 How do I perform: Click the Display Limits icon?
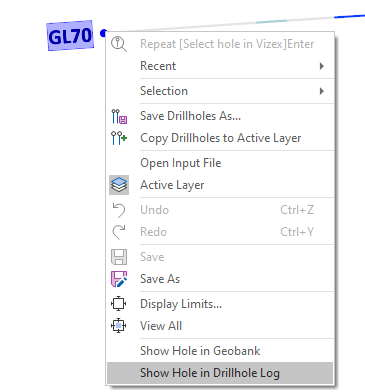tap(119, 304)
